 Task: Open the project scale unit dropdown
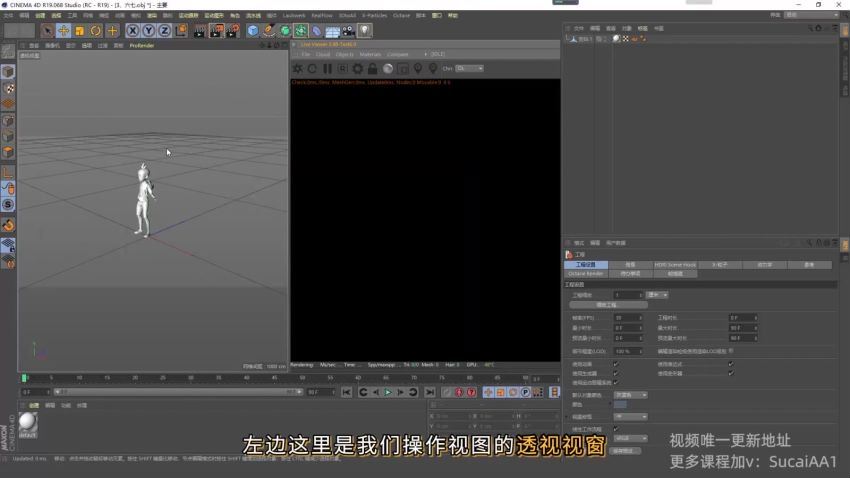click(x=657, y=295)
